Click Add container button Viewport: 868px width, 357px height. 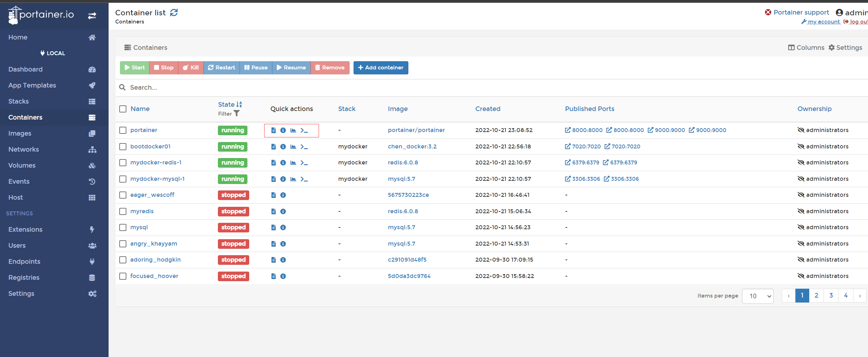(381, 68)
